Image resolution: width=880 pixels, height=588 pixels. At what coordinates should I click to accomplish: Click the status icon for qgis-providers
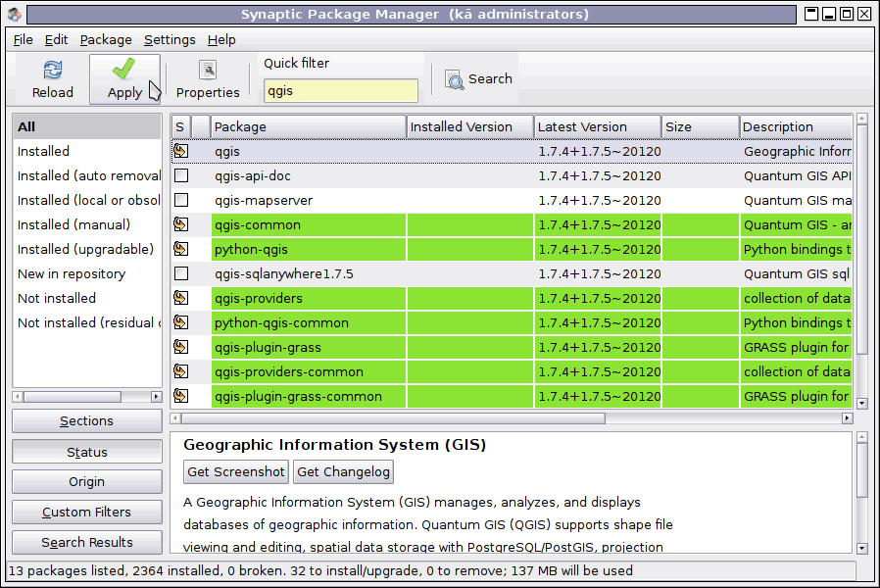[x=180, y=298]
